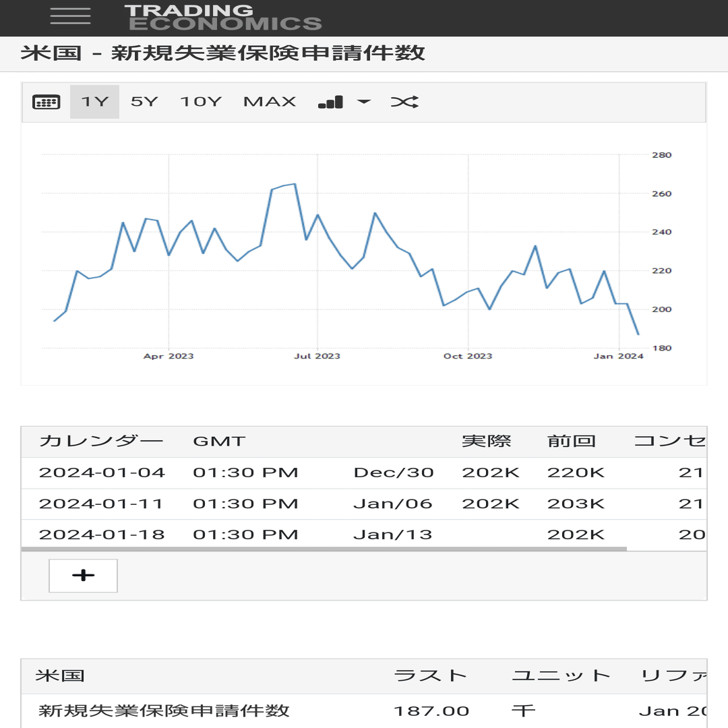The image size is (728, 728).
Task: Open the calendar date range icon
Action: 46,102
